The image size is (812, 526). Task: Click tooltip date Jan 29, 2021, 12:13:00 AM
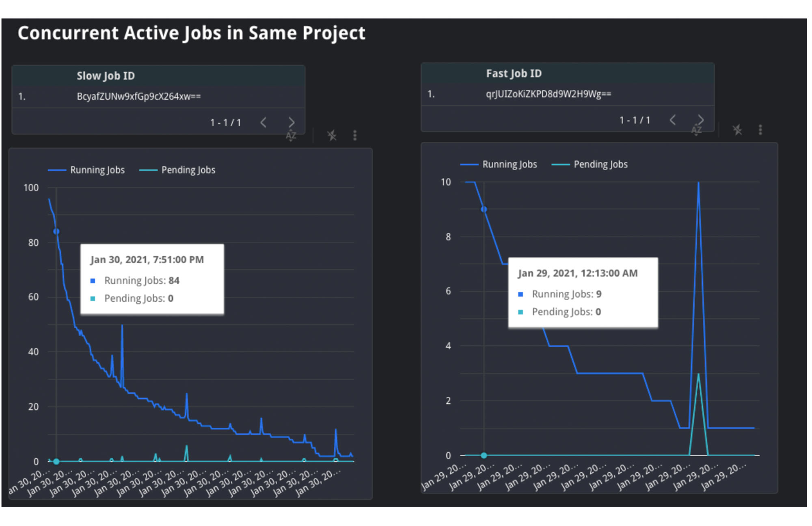[578, 273]
